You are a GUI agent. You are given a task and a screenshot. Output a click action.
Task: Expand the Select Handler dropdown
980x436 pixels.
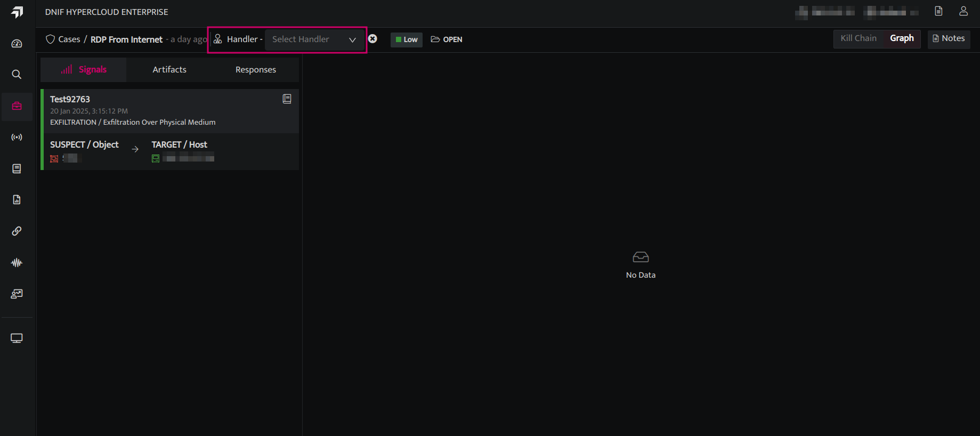coord(314,39)
